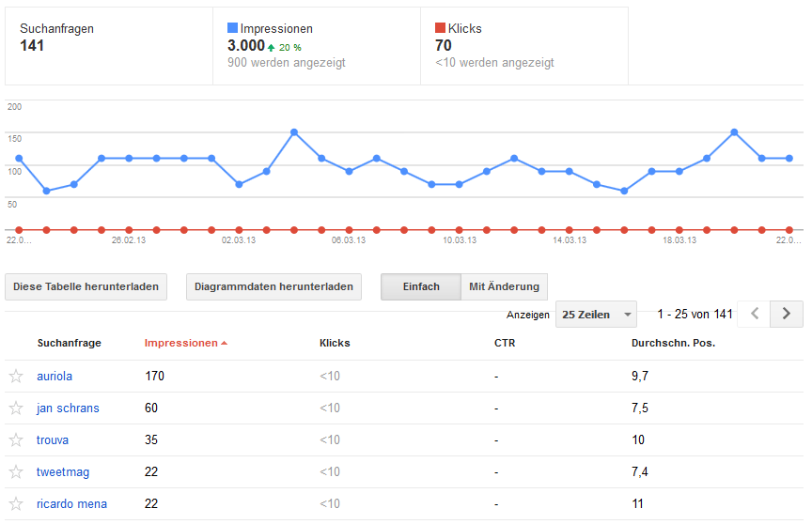Download this table via Diese Tabelle herunterladen
The width and height of the screenshot is (812, 524).
pyautogui.click(x=86, y=286)
